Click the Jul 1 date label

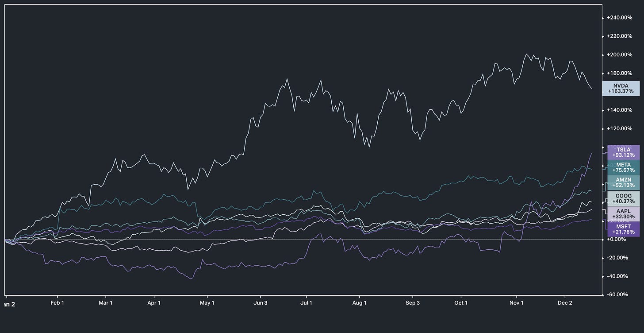[x=306, y=303]
